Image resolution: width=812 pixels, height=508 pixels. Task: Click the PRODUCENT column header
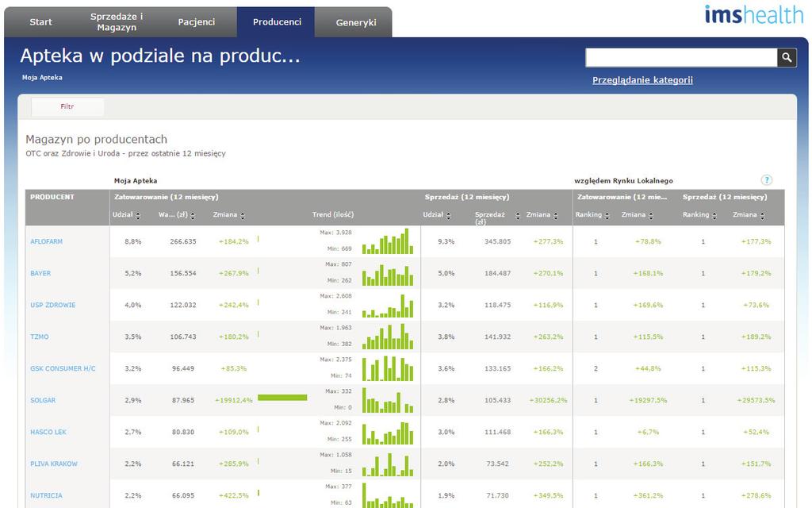(x=52, y=197)
